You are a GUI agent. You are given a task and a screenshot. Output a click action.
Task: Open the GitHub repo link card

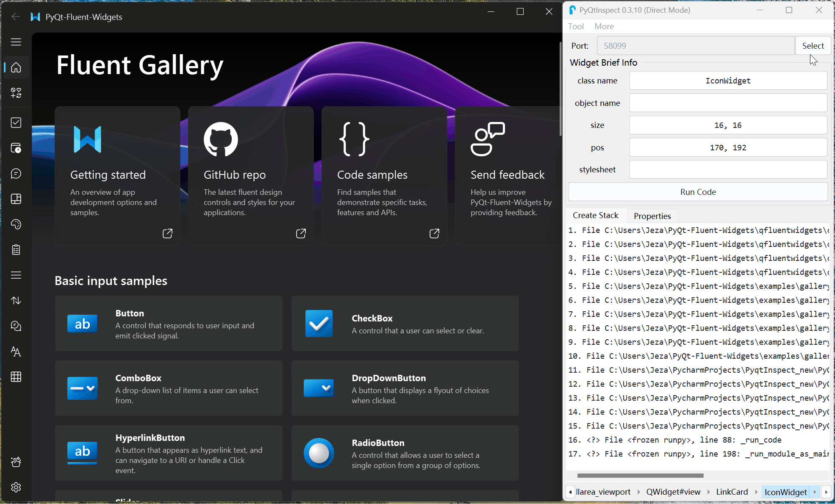[251, 176]
